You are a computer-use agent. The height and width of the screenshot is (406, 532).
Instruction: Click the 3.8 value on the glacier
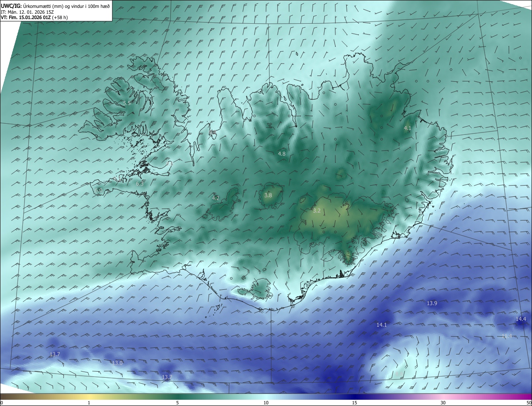point(268,195)
